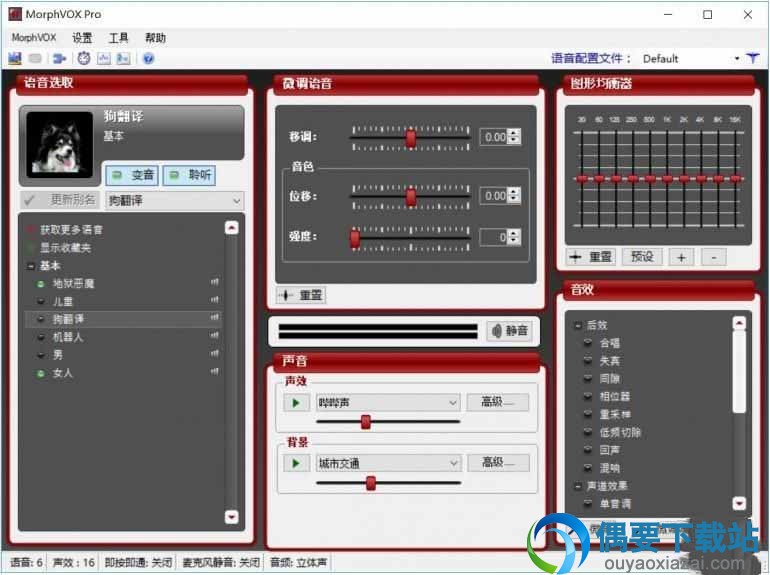Open the 哔哔声 sound effect dropdown
770x575 pixels.
pyautogui.click(x=388, y=403)
